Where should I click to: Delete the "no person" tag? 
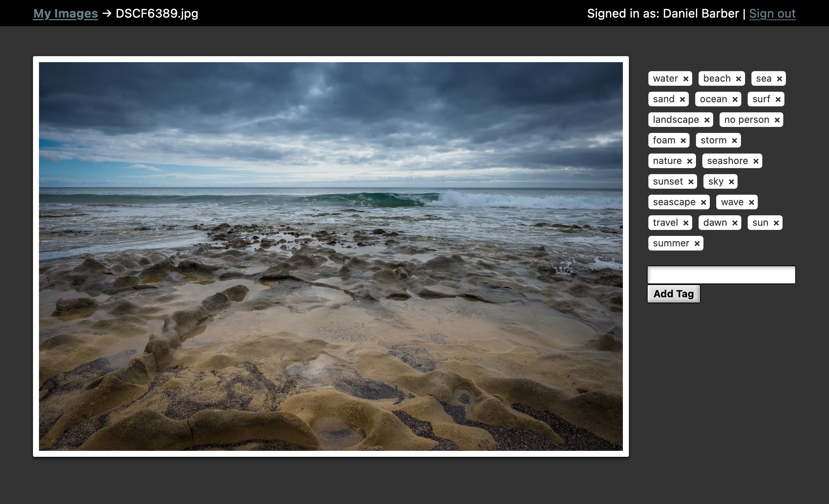click(x=777, y=119)
